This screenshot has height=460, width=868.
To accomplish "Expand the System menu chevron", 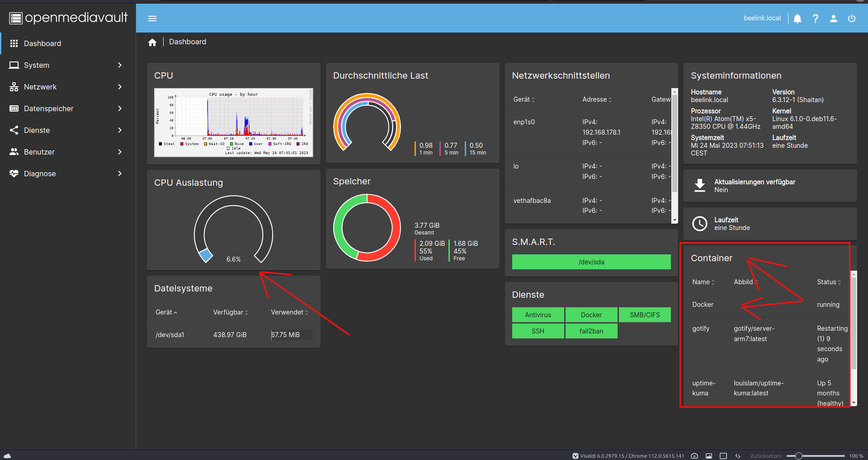I will (x=120, y=65).
